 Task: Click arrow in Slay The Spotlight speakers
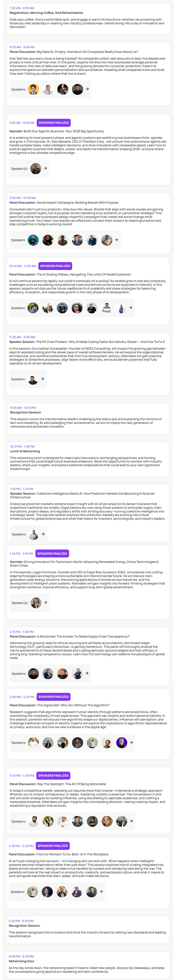pyautogui.click(x=131, y=821)
